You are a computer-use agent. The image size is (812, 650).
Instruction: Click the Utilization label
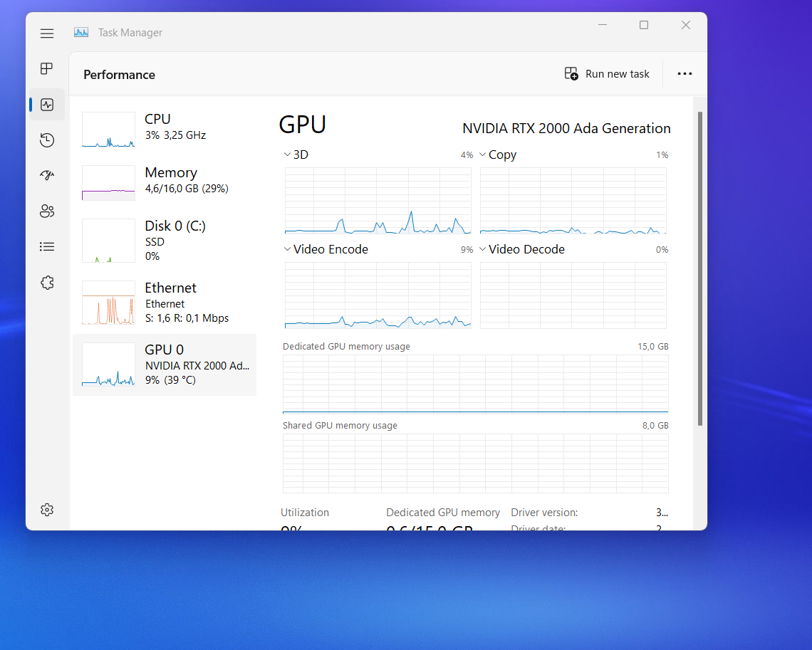coord(305,513)
